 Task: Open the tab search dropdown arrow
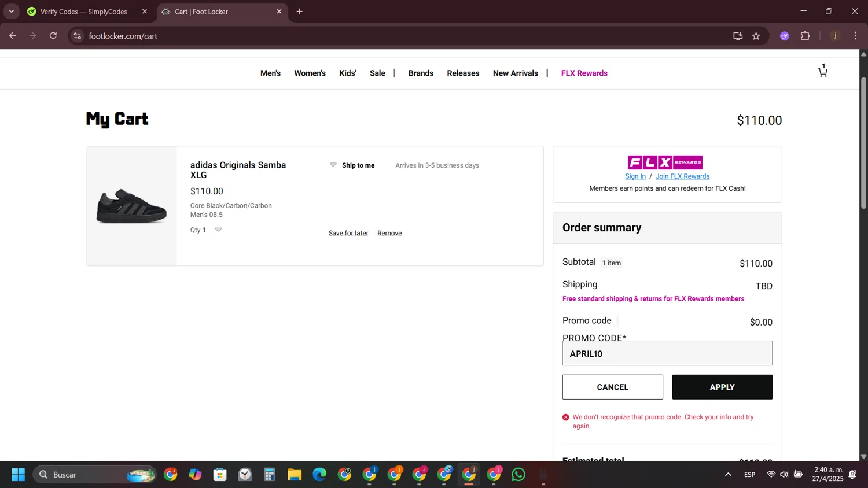11,12
